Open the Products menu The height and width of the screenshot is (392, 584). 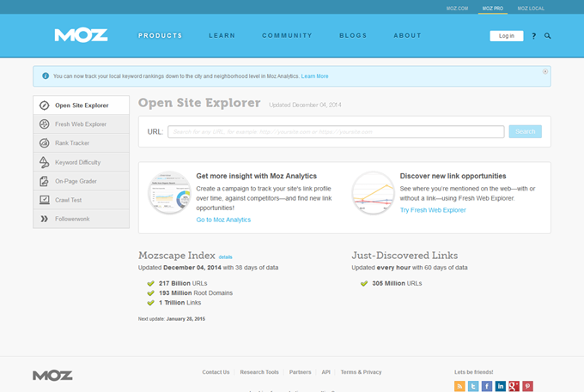click(x=160, y=36)
